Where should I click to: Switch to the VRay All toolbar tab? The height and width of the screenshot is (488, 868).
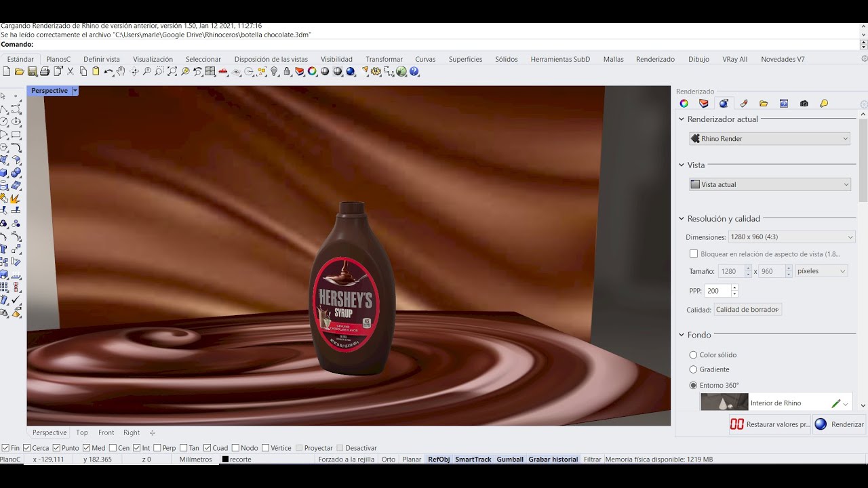[x=734, y=59]
